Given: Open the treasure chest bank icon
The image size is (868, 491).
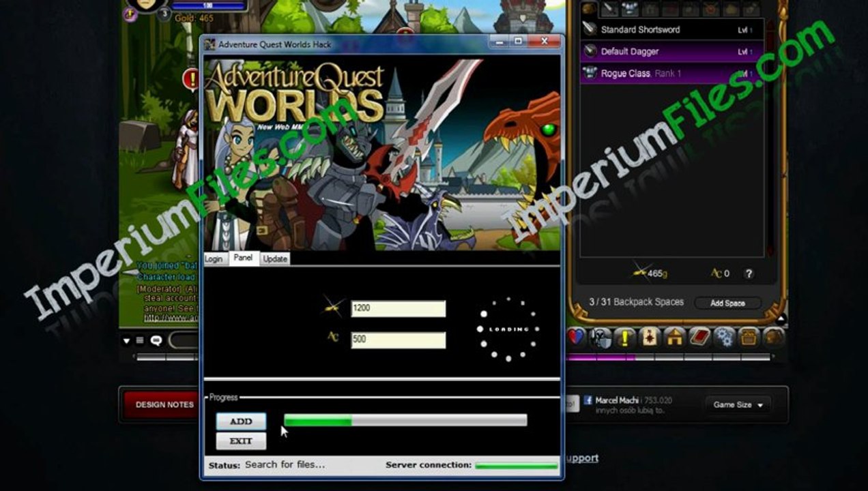Looking at the screenshot, I should 749,337.
